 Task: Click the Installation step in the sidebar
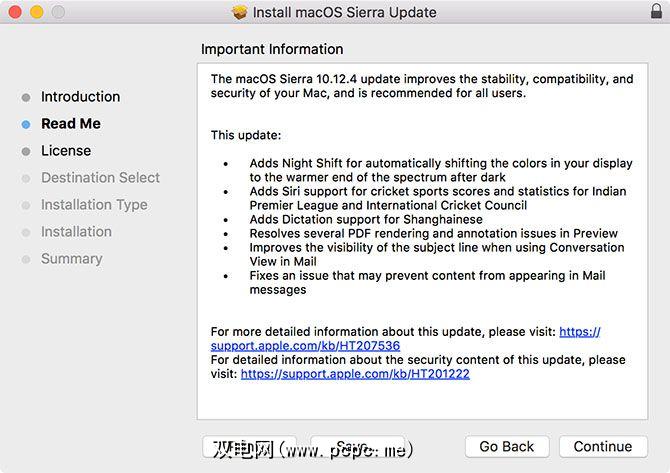[x=76, y=232]
